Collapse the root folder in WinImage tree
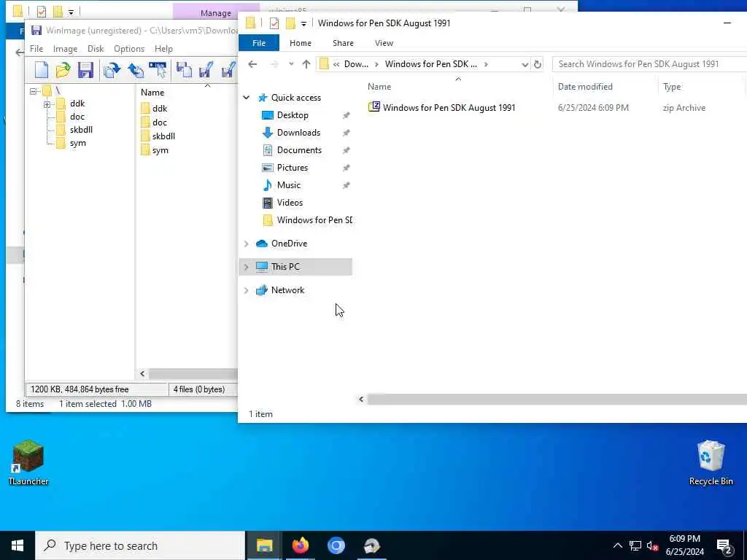Screen dimensions: 747x560 click(x=33, y=91)
